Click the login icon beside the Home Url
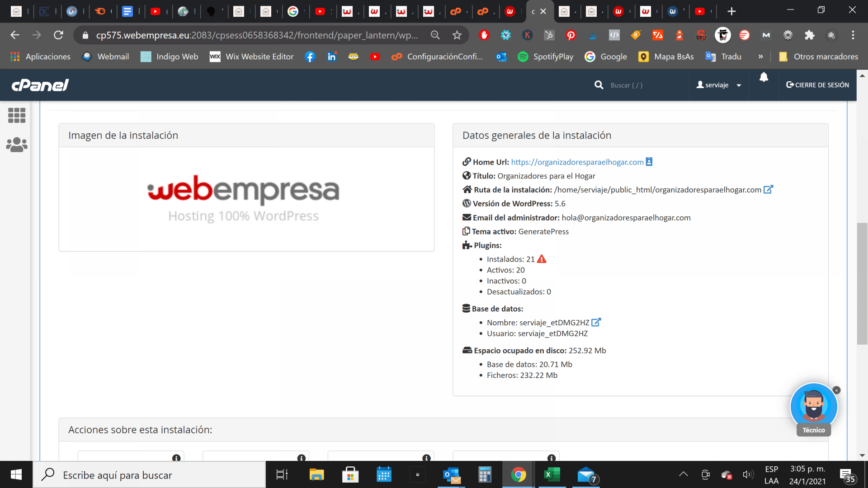The height and width of the screenshot is (488, 868). [x=649, y=162]
